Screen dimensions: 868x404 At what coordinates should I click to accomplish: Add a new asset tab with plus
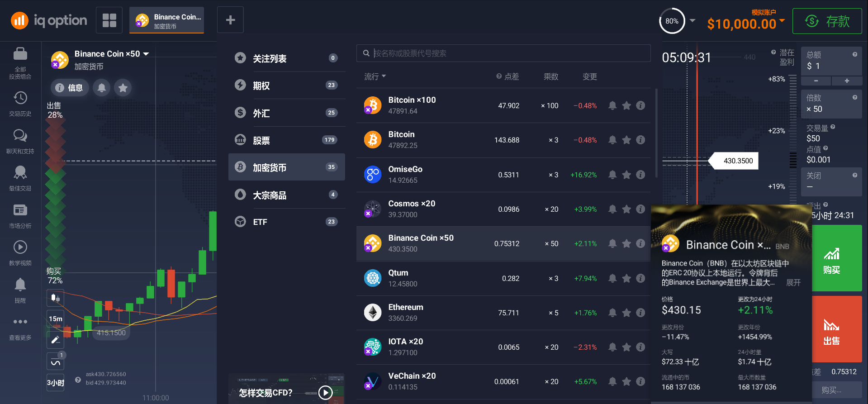230,20
